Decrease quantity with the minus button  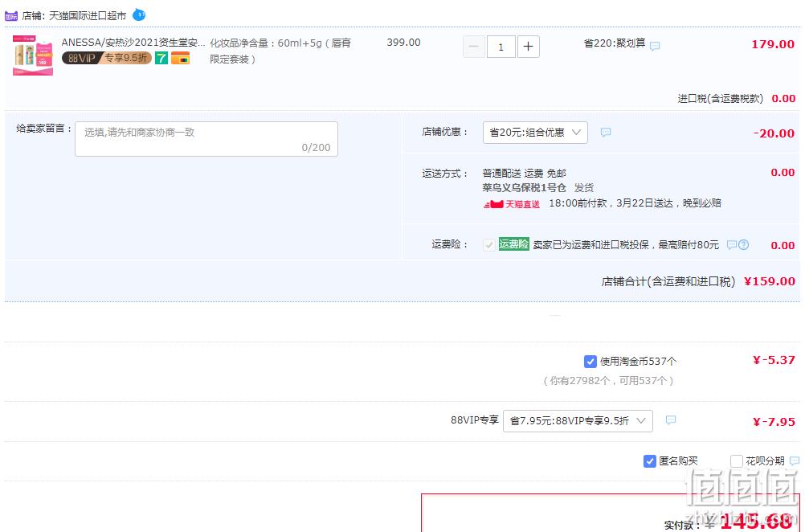click(474, 47)
